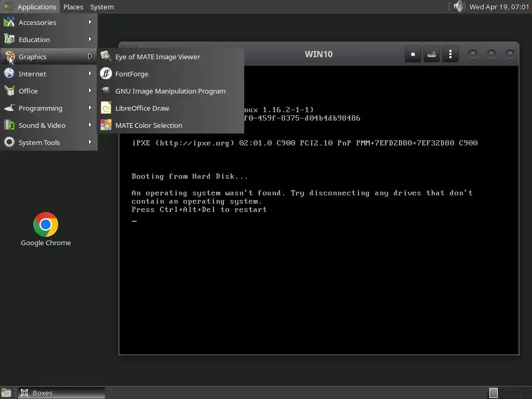Launch GNU Image Manipulation Program
The width and height of the screenshot is (532, 399).
click(170, 90)
